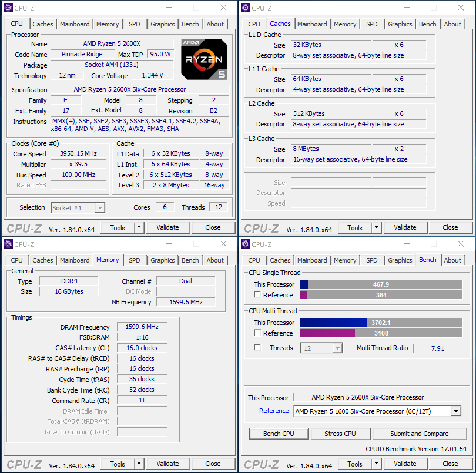Image resolution: width=476 pixels, height=473 pixels.
Task: Click the AMD Ryzen 5 logo image
Action: pyautogui.click(x=204, y=59)
